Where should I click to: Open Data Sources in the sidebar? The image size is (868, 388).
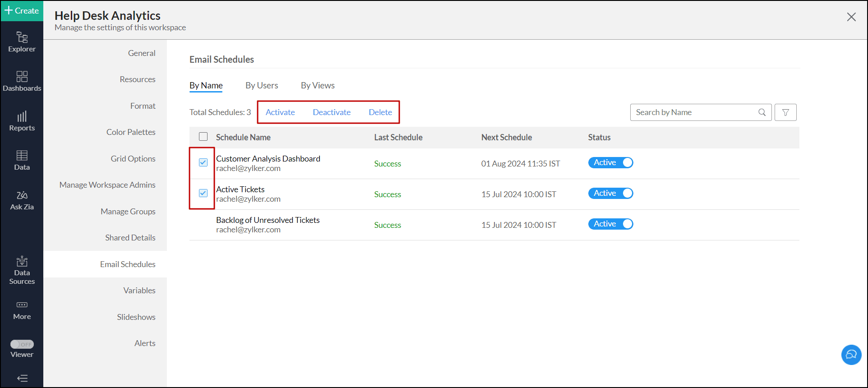pyautogui.click(x=22, y=270)
